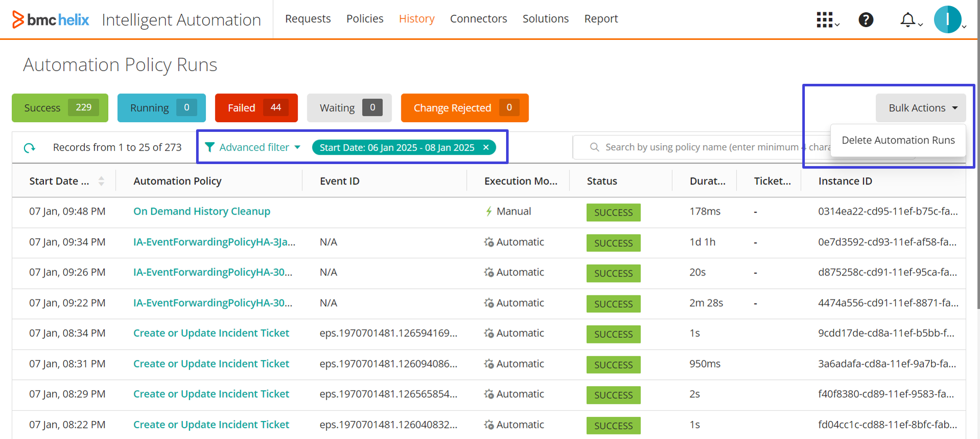Image resolution: width=980 pixels, height=439 pixels.
Task: Click the Execution Mode column header
Action: click(521, 181)
